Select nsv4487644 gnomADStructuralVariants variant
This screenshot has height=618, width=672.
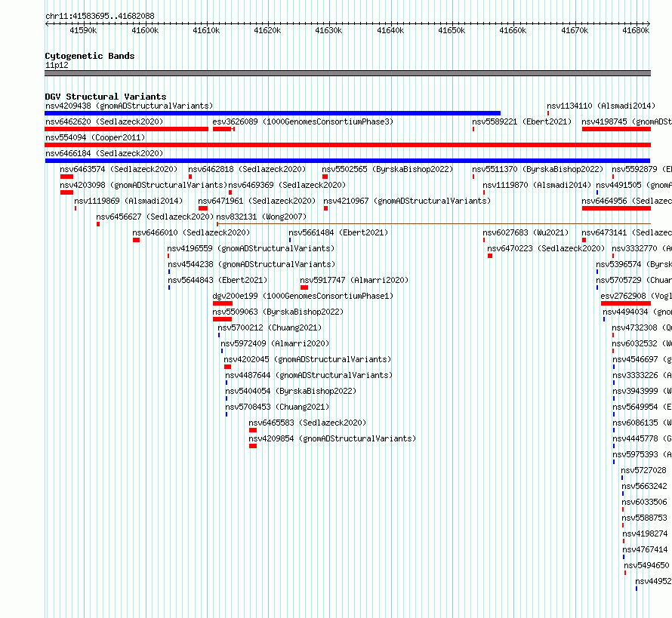click(309, 375)
